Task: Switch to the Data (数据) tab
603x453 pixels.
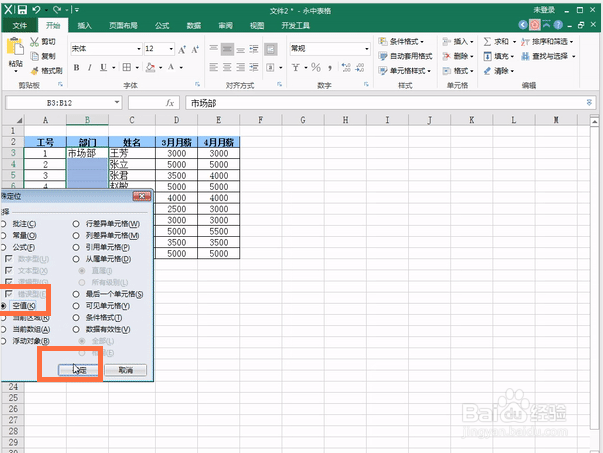Action: pos(193,25)
